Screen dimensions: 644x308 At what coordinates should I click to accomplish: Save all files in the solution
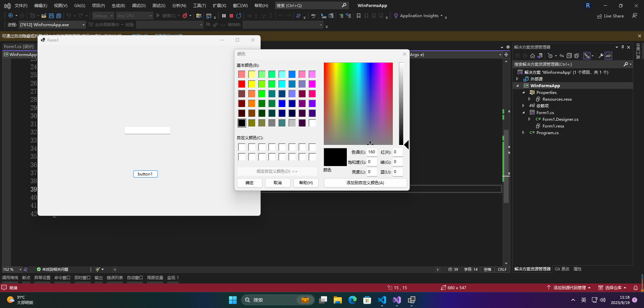(58, 15)
